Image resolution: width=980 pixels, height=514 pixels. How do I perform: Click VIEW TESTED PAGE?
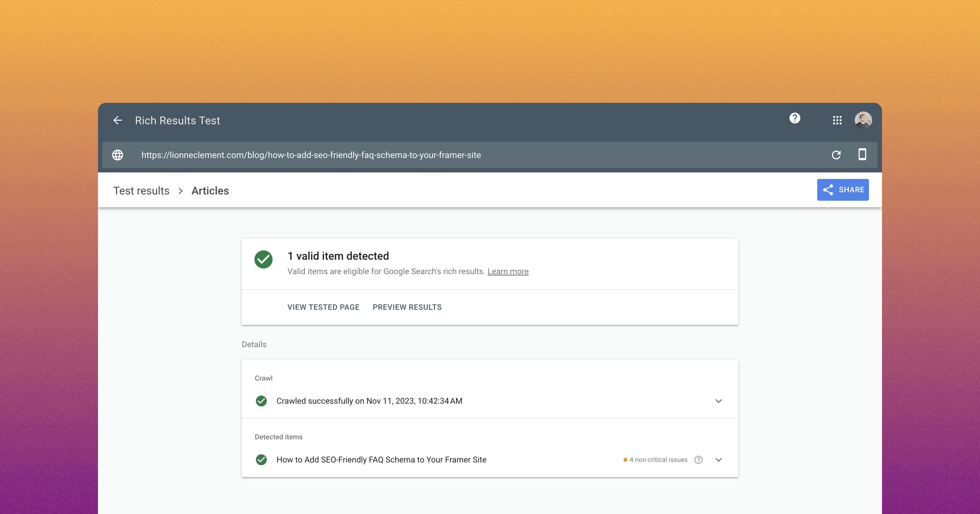323,307
